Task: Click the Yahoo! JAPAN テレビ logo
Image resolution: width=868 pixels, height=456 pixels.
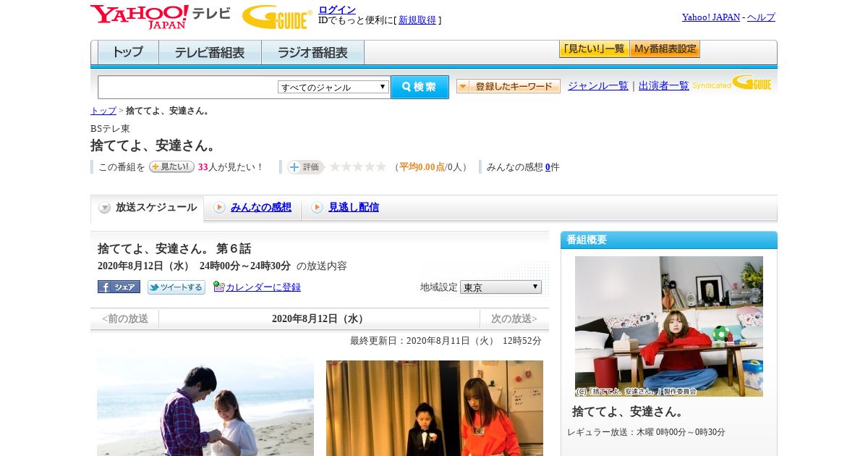Action: (x=160, y=17)
